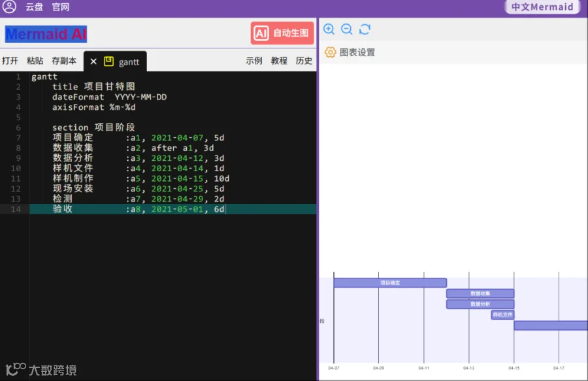
Task: Select the 数据收集 gantt bar
Action: (x=480, y=293)
